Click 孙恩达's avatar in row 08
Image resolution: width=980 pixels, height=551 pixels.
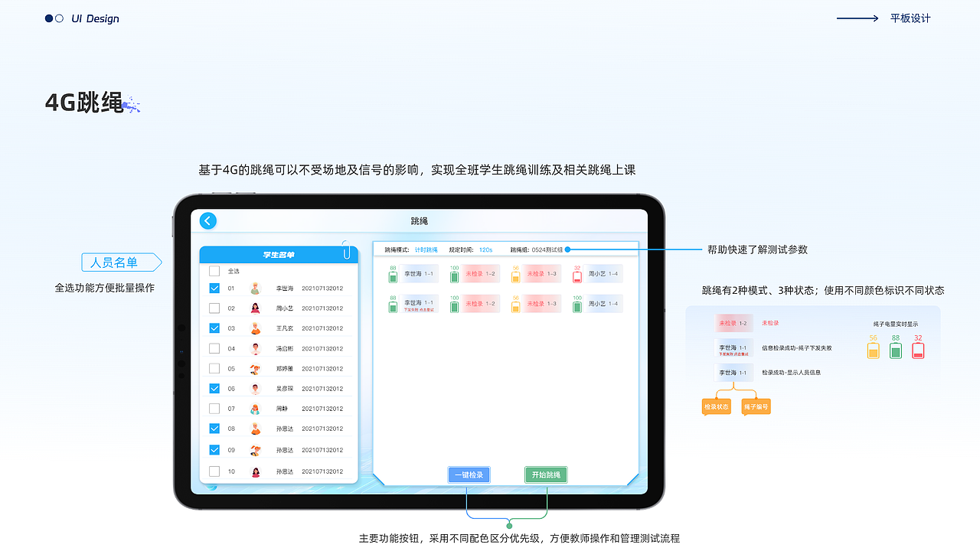pos(256,429)
